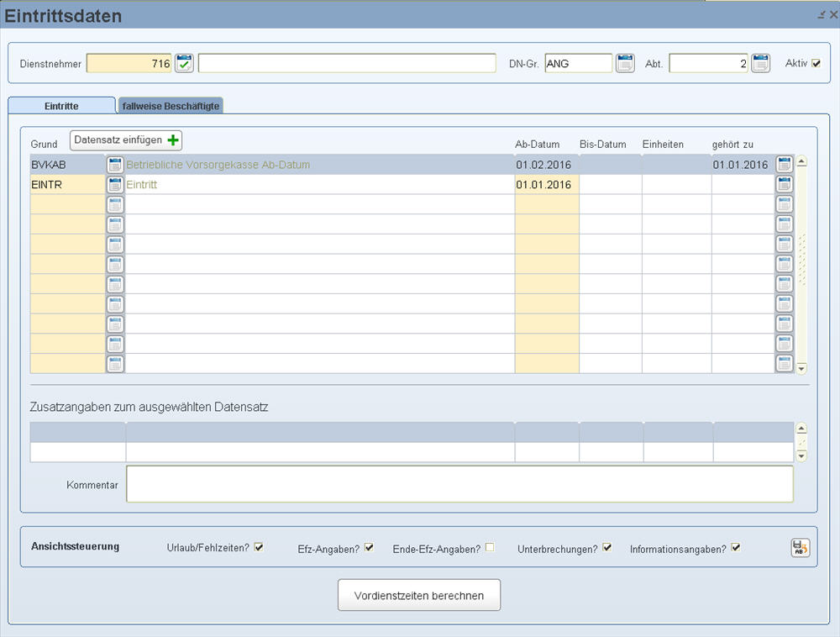The image size is (840, 637).
Task: Click 'Betriebliche Vorsorgekasse Ab-Datum' description
Action: click(x=218, y=165)
